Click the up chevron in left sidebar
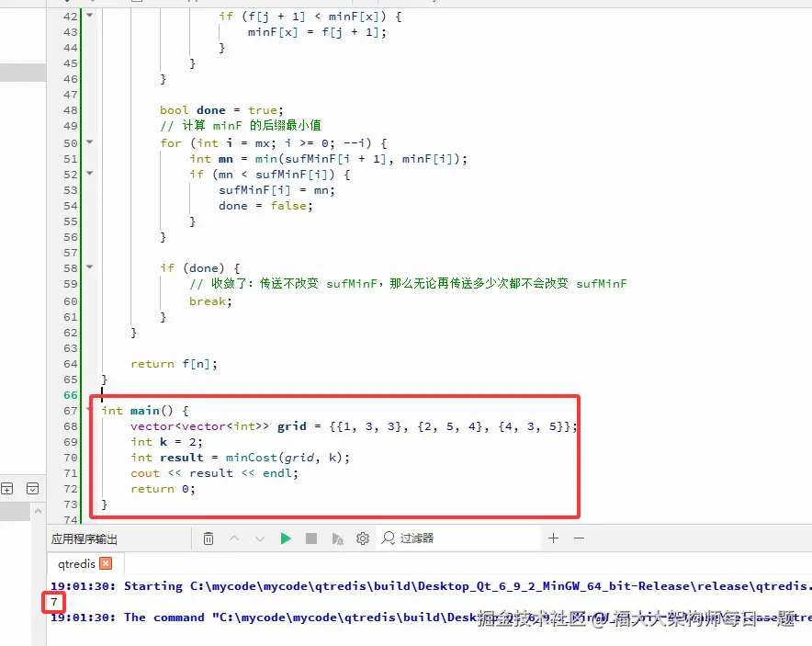The height and width of the screenshot is (646, 812). click(x=38, y=512)
